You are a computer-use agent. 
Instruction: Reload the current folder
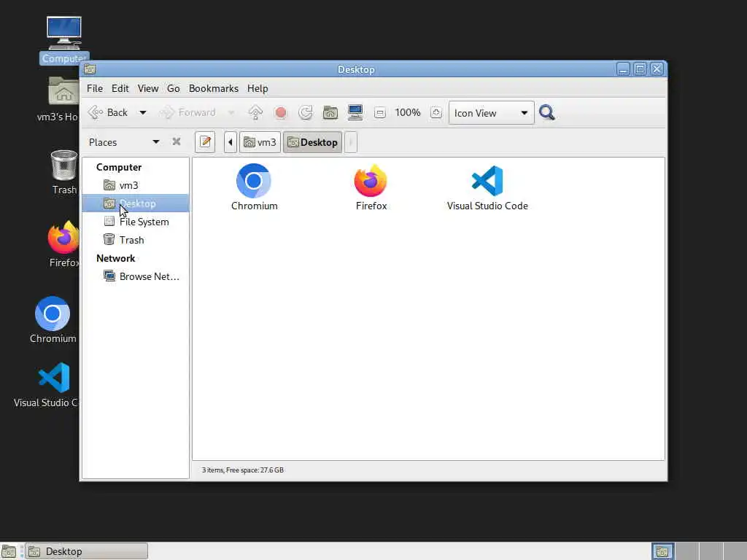[x=306, y=112]
